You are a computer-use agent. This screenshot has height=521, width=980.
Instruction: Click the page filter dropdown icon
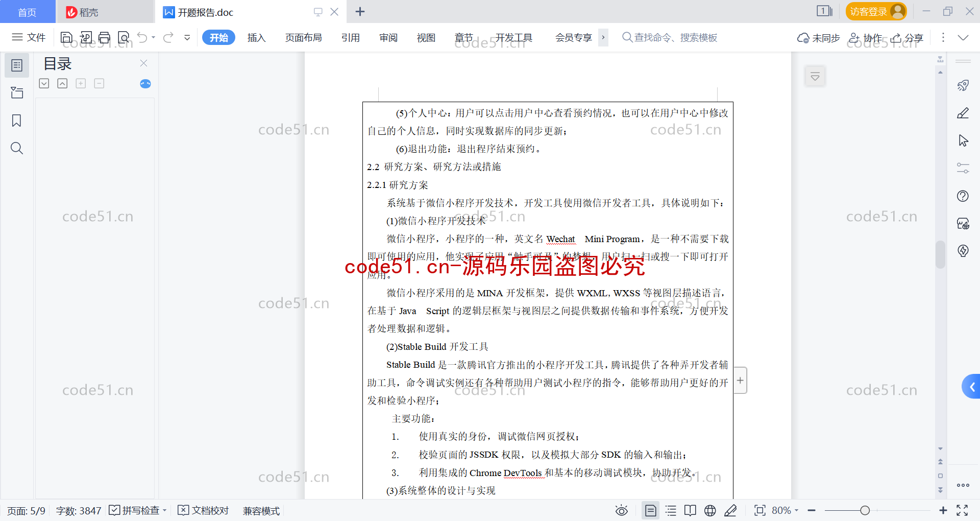tap(815, 77)
